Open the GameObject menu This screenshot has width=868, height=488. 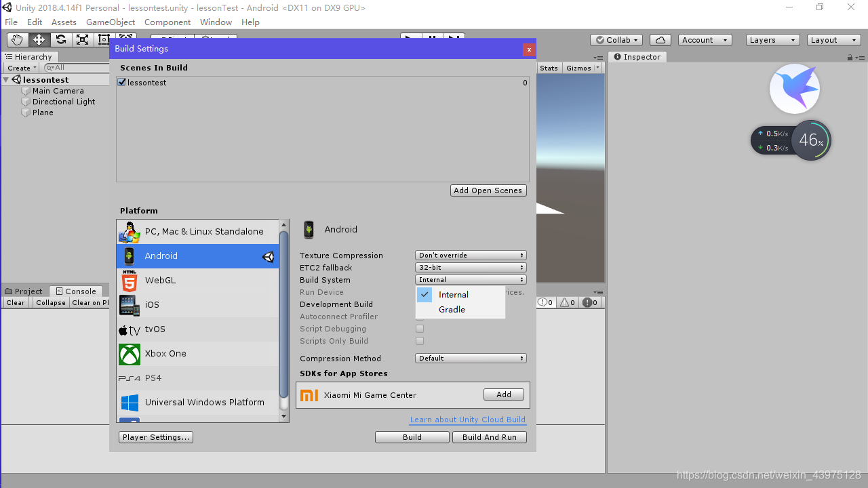(x=111, y=22)
